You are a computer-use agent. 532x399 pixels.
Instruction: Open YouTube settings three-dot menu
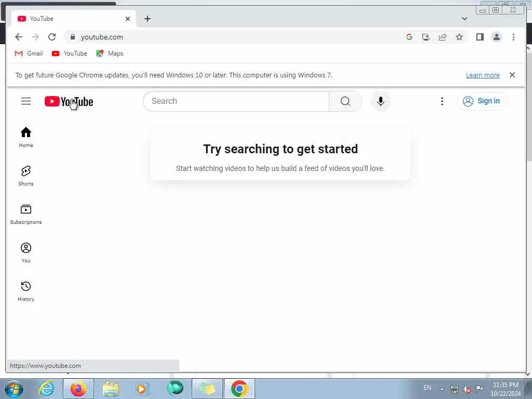pyautogui.click(x=442, y=101)
